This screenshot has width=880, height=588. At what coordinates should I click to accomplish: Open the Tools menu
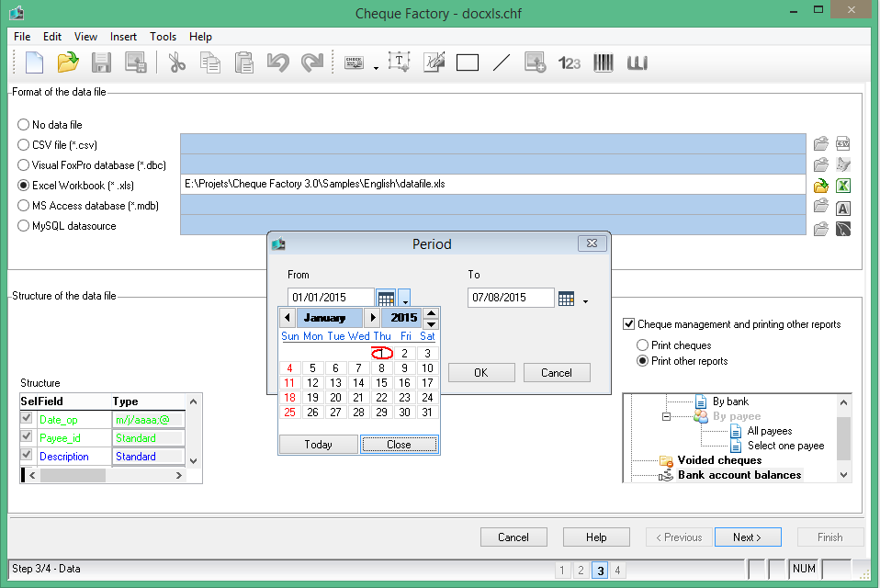point(163,37)
